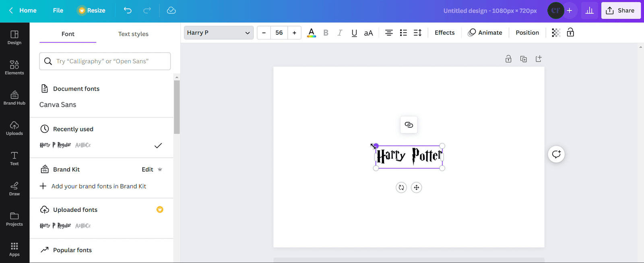644x263 pixels.
Task: Click the link icon above text
Action: click(409, 125)
